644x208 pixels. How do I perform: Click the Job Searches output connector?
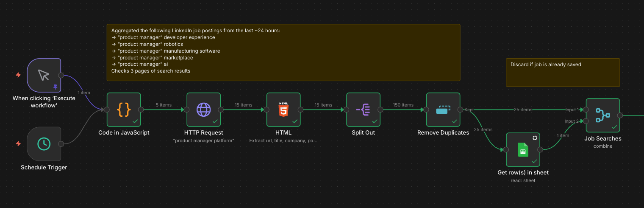coord(620,115)
